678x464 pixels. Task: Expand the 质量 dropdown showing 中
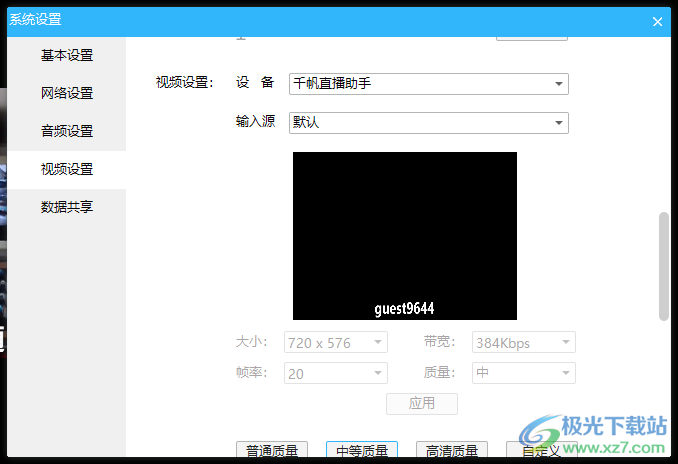[x=524, y=373]
